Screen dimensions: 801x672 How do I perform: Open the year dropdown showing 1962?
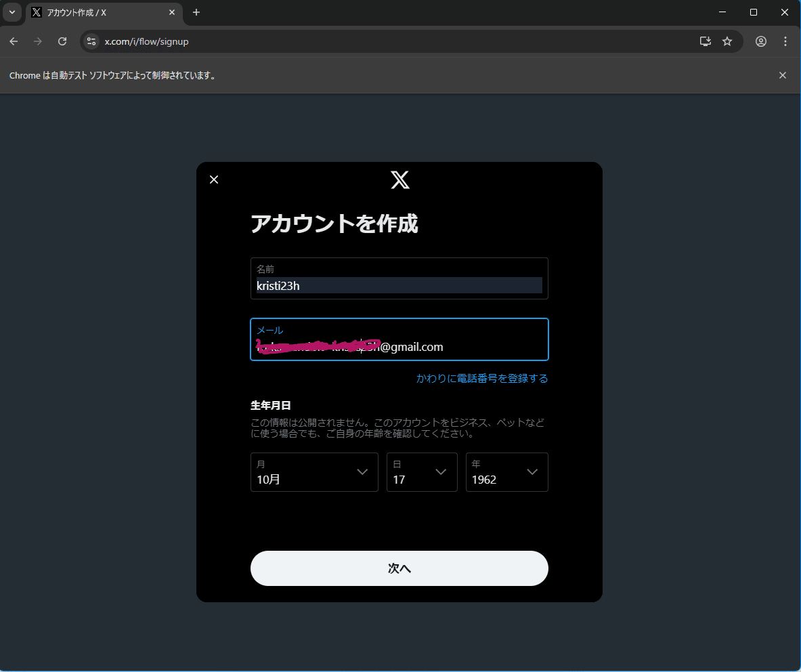tap(506, 472)
